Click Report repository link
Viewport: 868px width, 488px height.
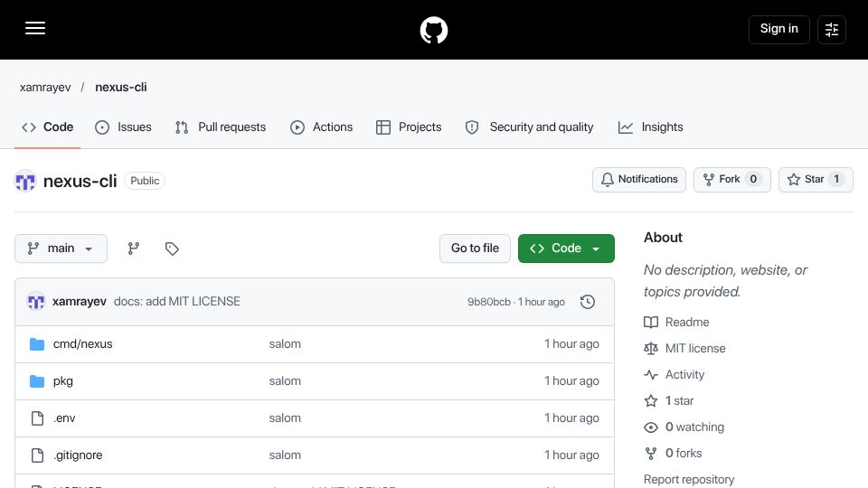point(689,479)
